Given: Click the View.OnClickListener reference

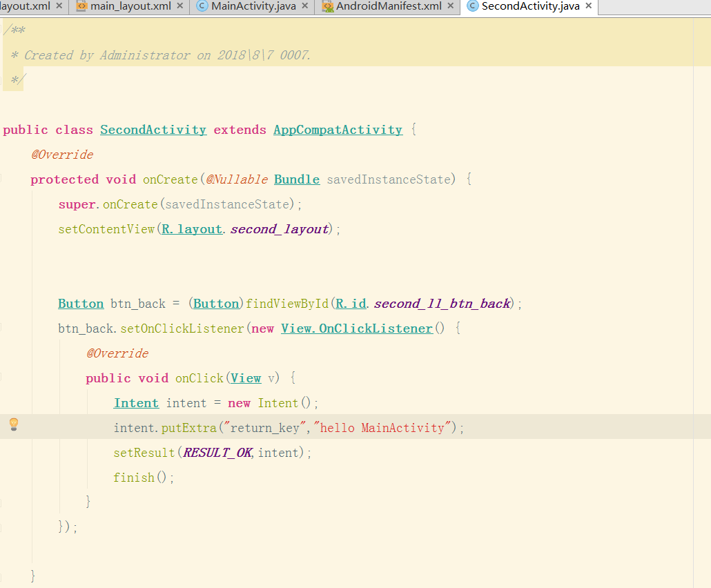Looking at the screenshot, I should (356, 329).
